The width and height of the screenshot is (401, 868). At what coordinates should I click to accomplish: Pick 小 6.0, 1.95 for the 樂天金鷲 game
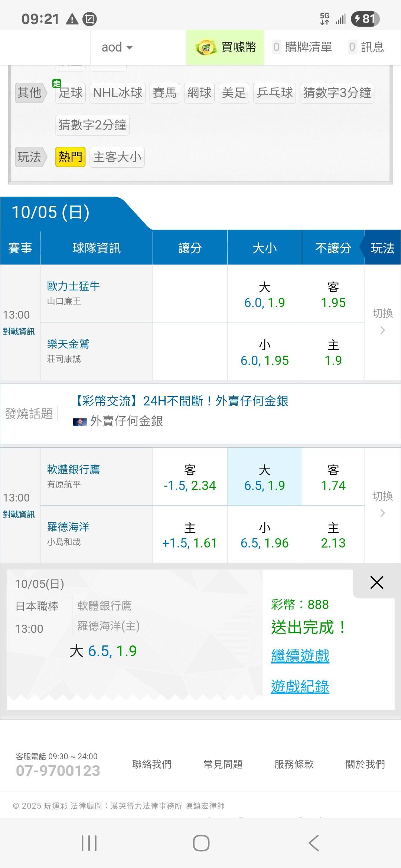click(x=264, y=352)
